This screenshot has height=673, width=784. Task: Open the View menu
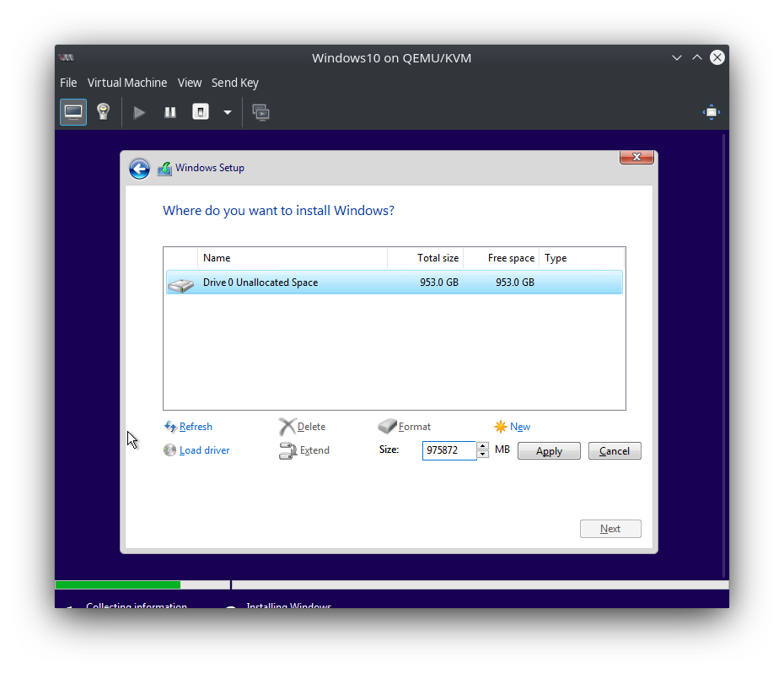tap(190, 83)
